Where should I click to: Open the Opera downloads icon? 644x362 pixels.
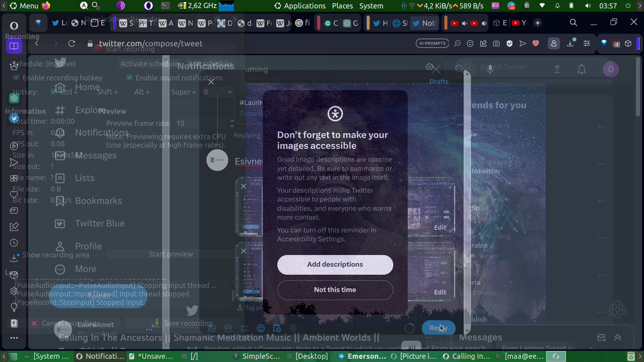click(x=570, y=43)
